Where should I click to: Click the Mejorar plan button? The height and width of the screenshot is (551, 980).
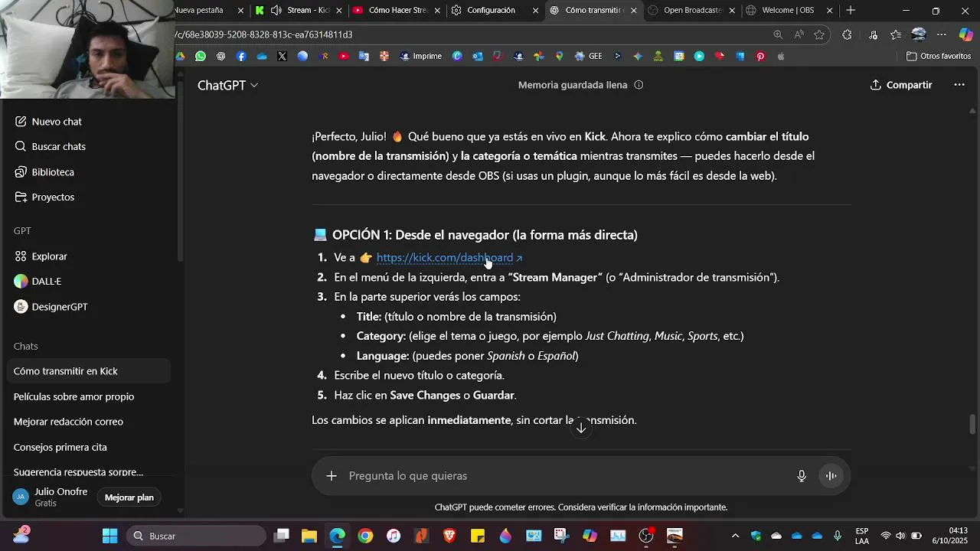click(x=129, y=497)
